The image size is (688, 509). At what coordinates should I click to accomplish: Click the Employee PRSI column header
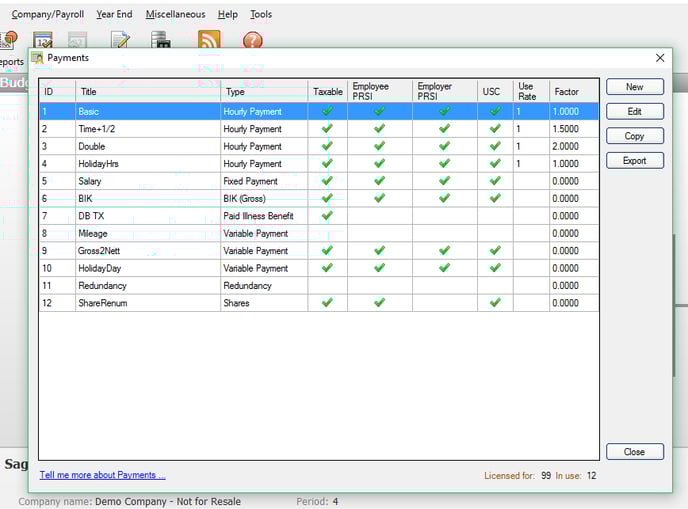(380, 91)
